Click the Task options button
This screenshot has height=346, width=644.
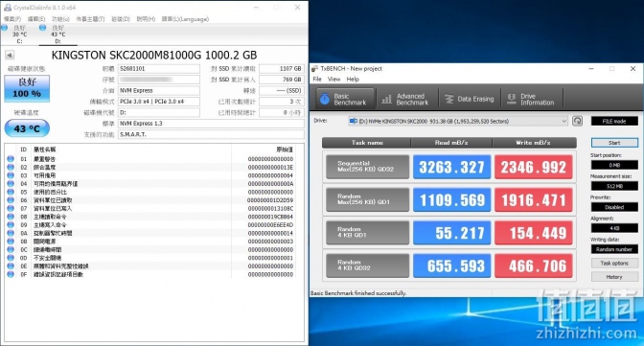pos(614,263)
